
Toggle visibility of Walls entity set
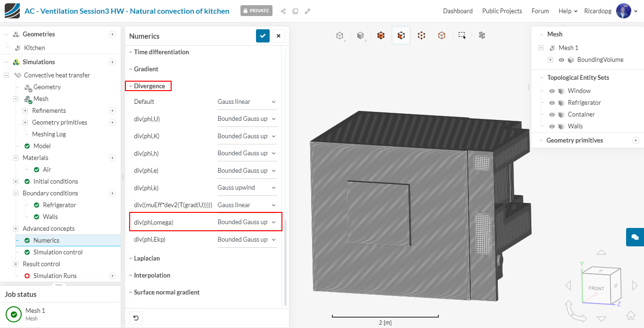tap(552, 126)
